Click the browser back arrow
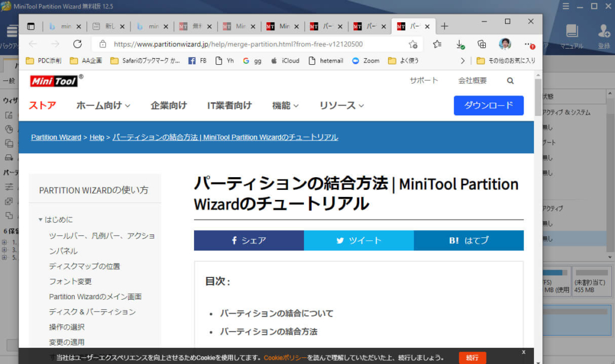This screenshot has width=615, height=364. tap(32, 44)
